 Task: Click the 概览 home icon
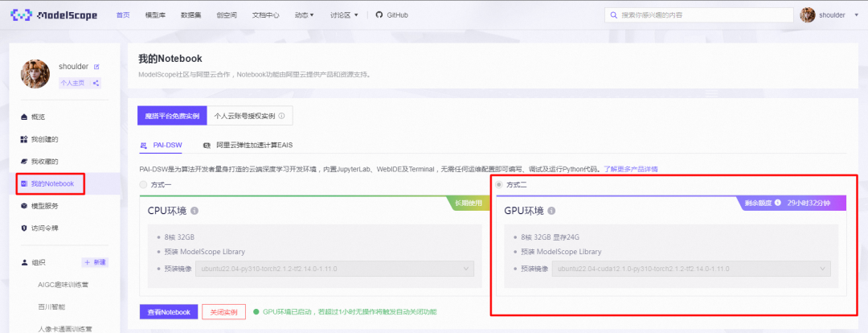click(x=24, y=117)
